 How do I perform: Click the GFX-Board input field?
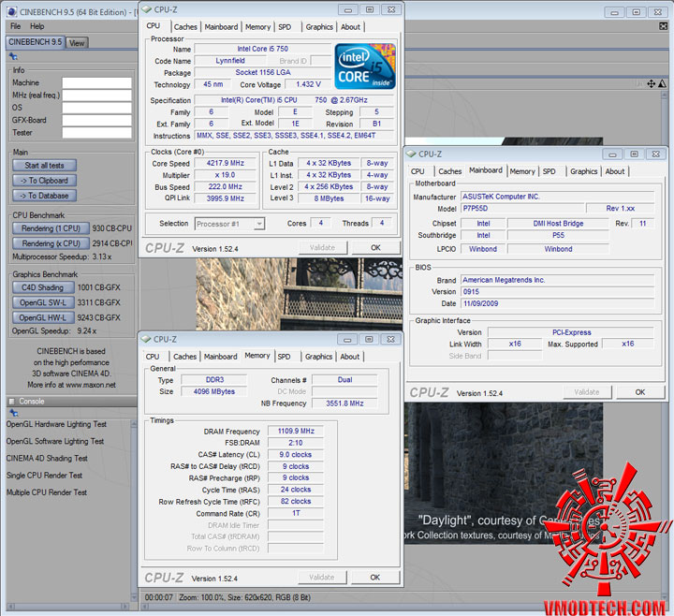[96, 121]
